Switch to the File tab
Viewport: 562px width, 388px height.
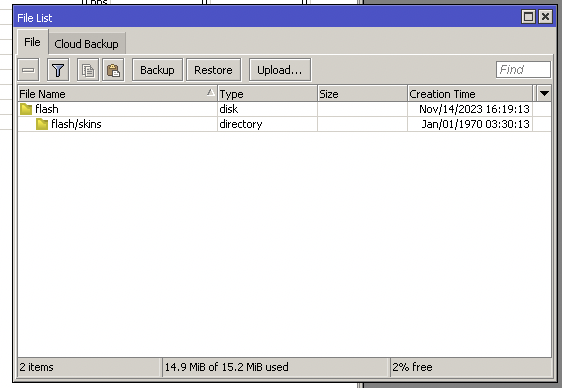tap(32, 42)
